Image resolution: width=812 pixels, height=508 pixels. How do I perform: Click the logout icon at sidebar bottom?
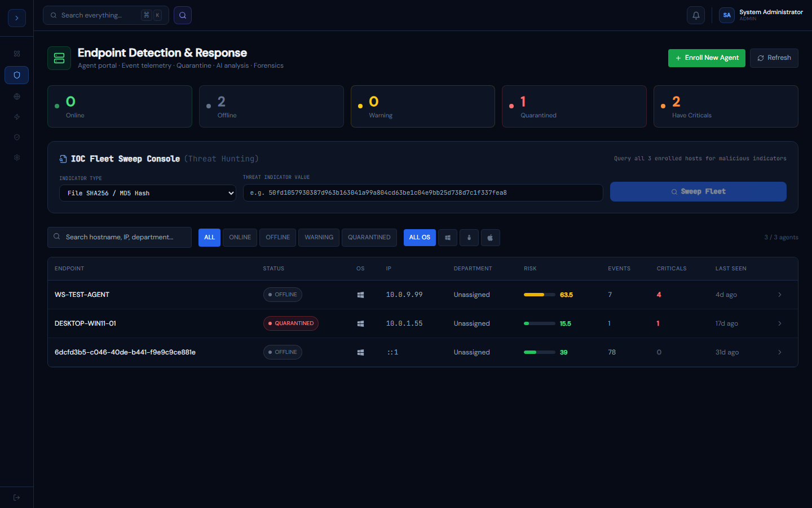[17, 497]
